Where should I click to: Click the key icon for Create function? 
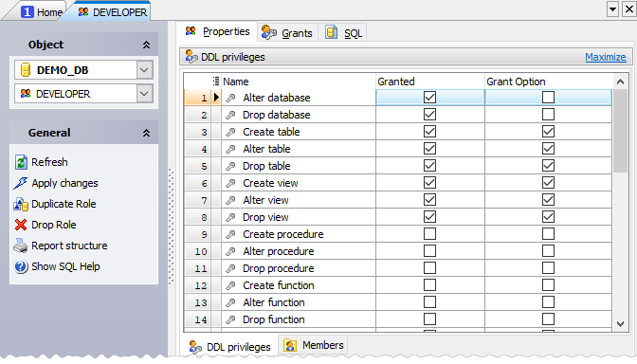click(x=230, y=285)
